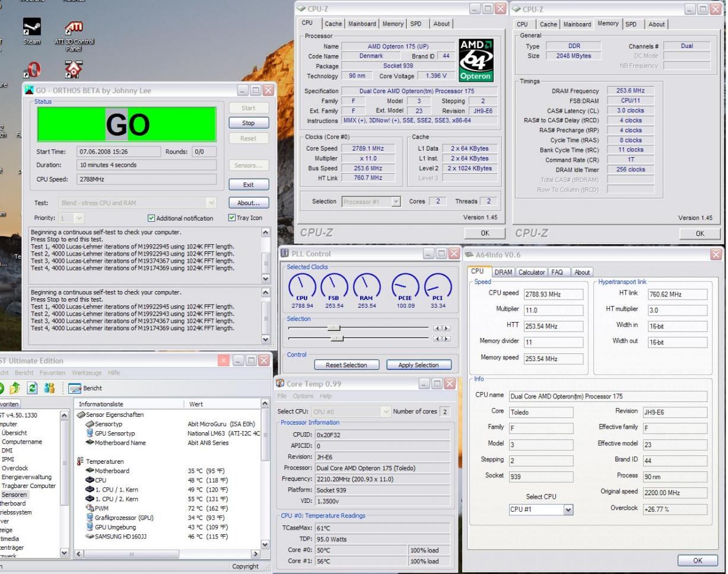
Task: Open the Werkzeuge menu in Everest
Action: (87, 373)
